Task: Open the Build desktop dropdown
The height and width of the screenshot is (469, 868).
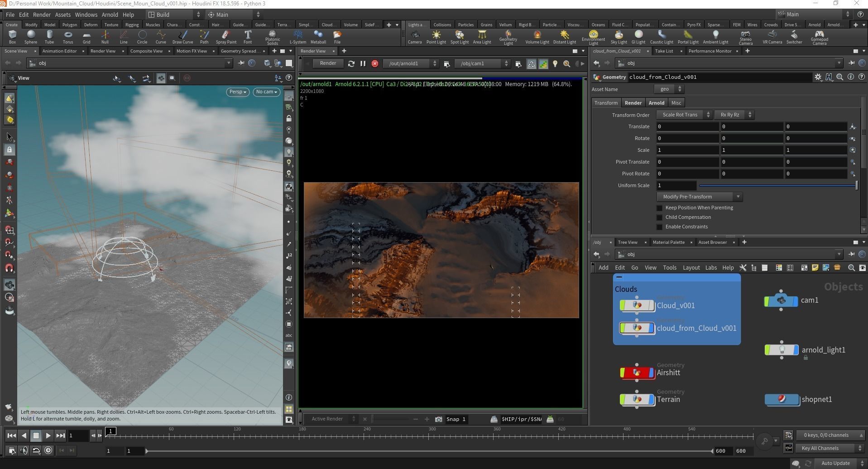Action: 174,15
